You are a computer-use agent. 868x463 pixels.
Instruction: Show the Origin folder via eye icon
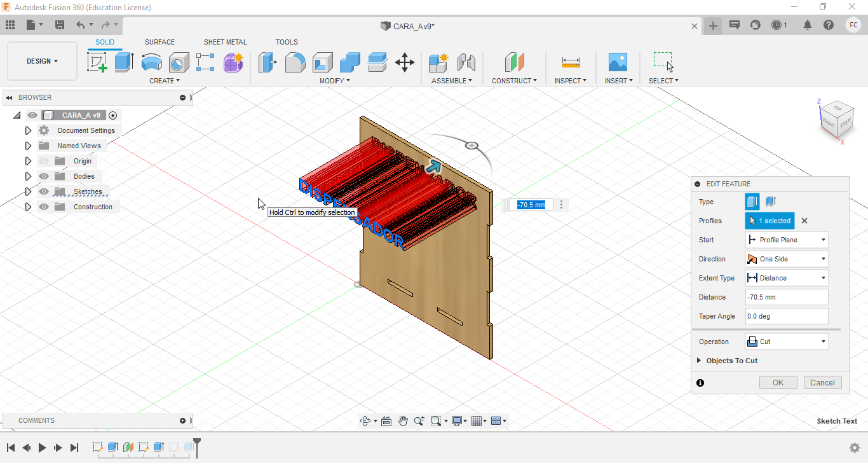(44, 161)
